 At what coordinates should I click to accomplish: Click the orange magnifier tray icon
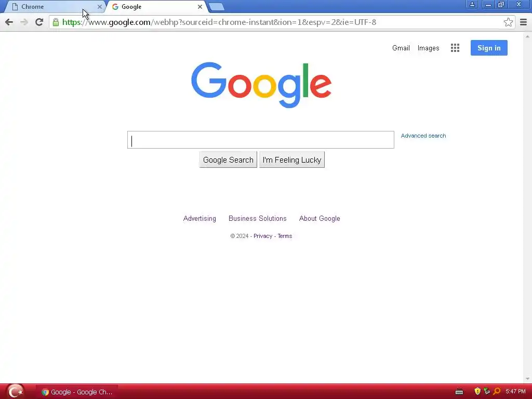coord(497,392)
